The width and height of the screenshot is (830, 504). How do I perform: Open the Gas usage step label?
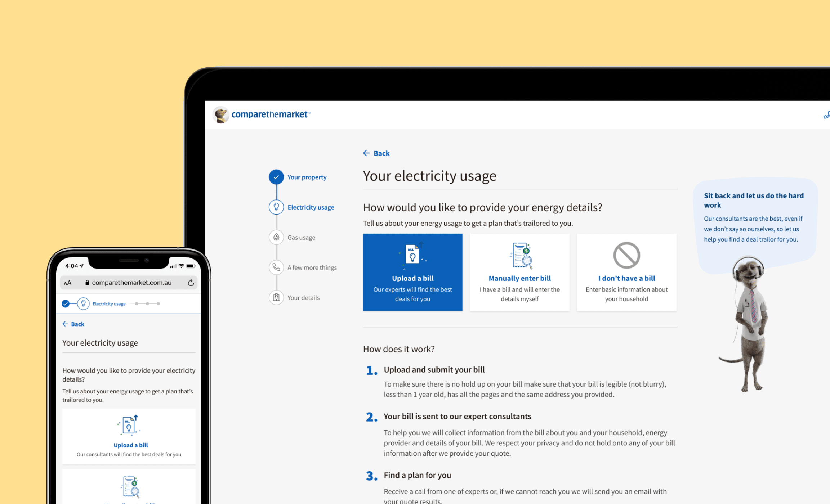(x=301, y=238)
